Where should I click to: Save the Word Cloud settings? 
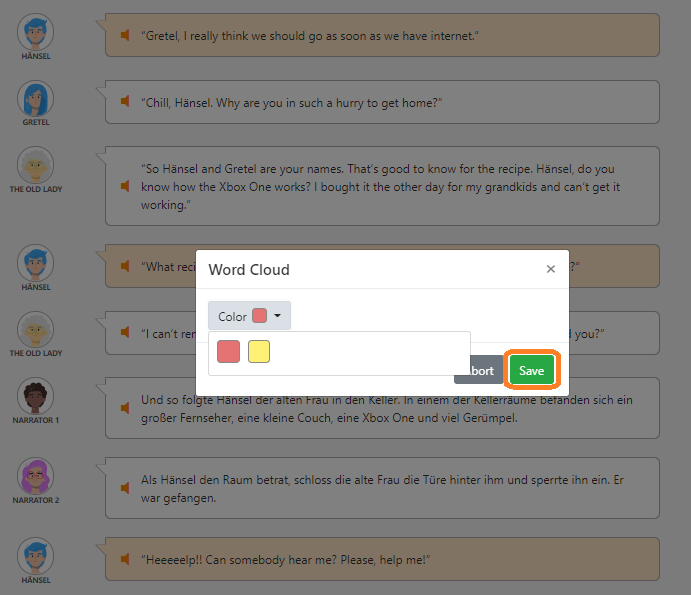pos(531,370)
